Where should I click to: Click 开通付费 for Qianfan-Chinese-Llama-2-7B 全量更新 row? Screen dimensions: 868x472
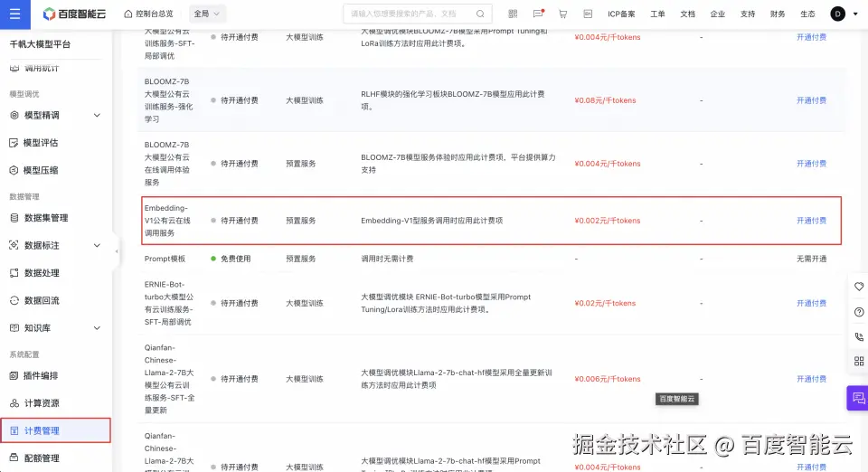tap(811, 379)
